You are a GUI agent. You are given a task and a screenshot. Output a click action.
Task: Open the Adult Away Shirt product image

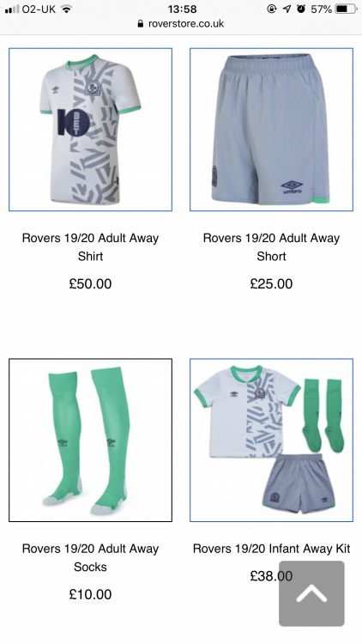click(90, 130)
